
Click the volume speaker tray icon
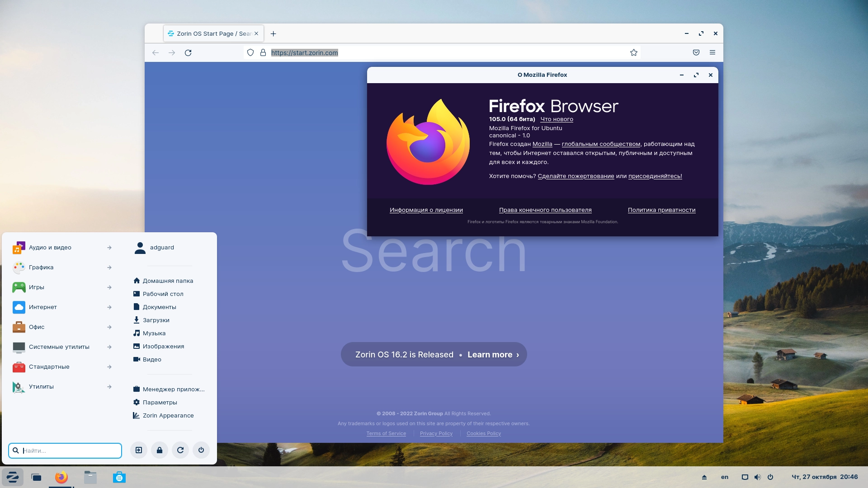(758, 477)
